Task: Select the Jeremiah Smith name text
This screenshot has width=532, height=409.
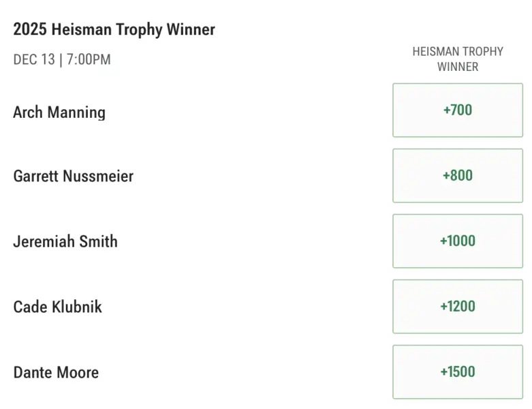Action: point(65,241)
